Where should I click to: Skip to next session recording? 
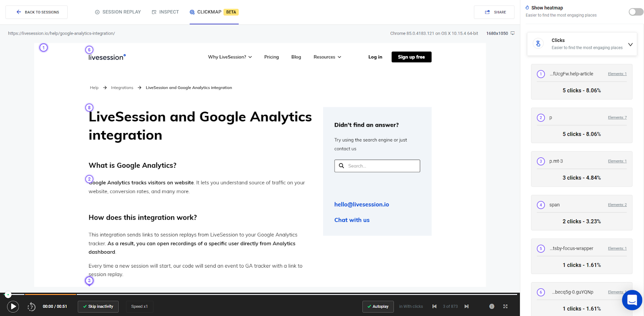[x=466, y=306]
